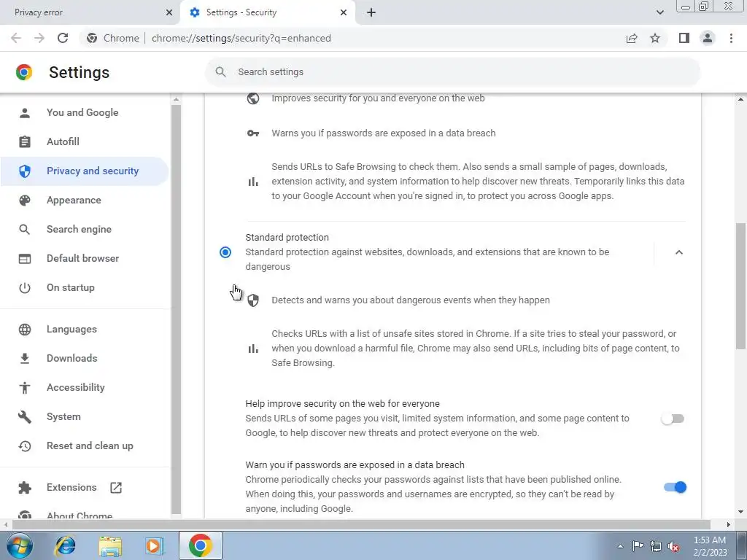Click the magnifier icon in Search settings
Image resolution: width=747 pixels, height=560 pixels.
pos(220,72)
